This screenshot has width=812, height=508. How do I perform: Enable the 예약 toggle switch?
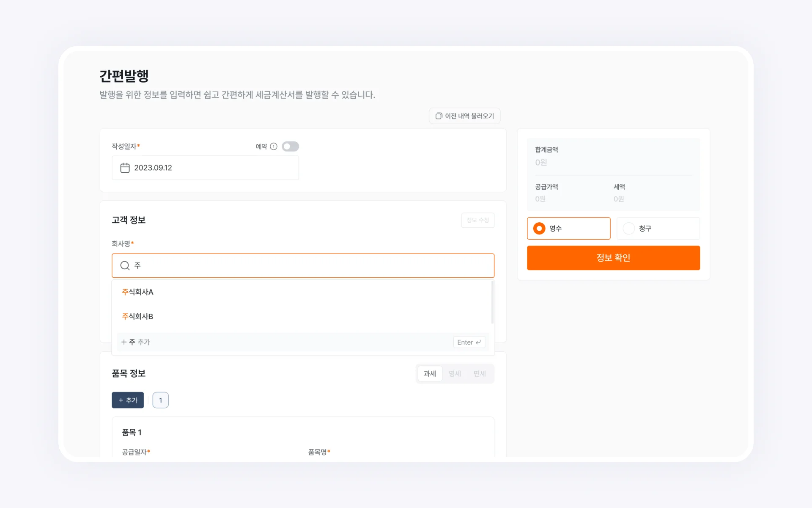pos(291,146)
